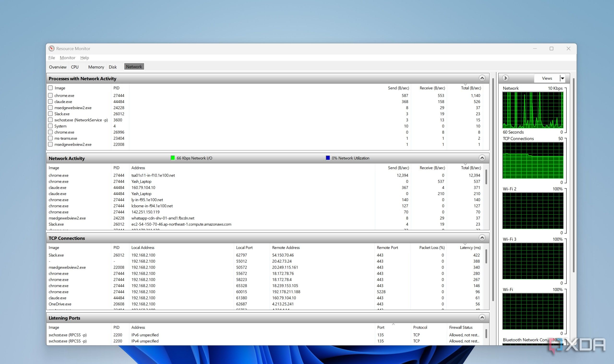The height and width of the screenshot is (364, 614).
Task: Switch to the CPU tab
Action: point(75,67)
